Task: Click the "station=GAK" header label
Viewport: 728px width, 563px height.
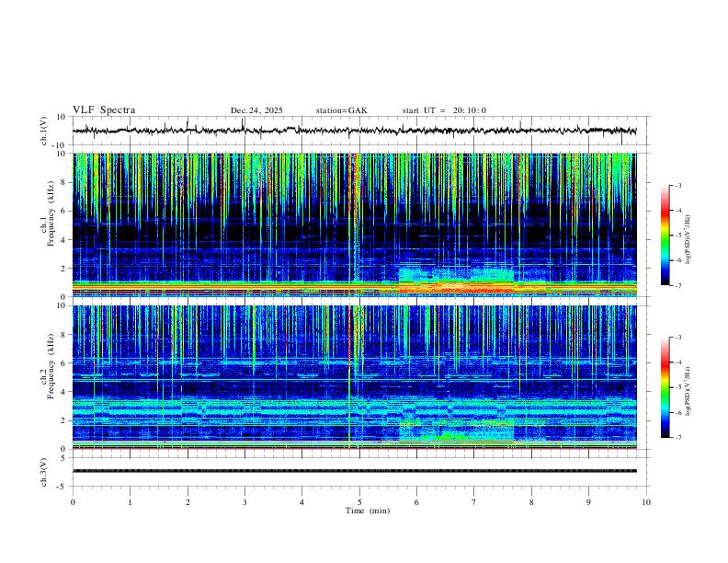Action: pos(341,110)
